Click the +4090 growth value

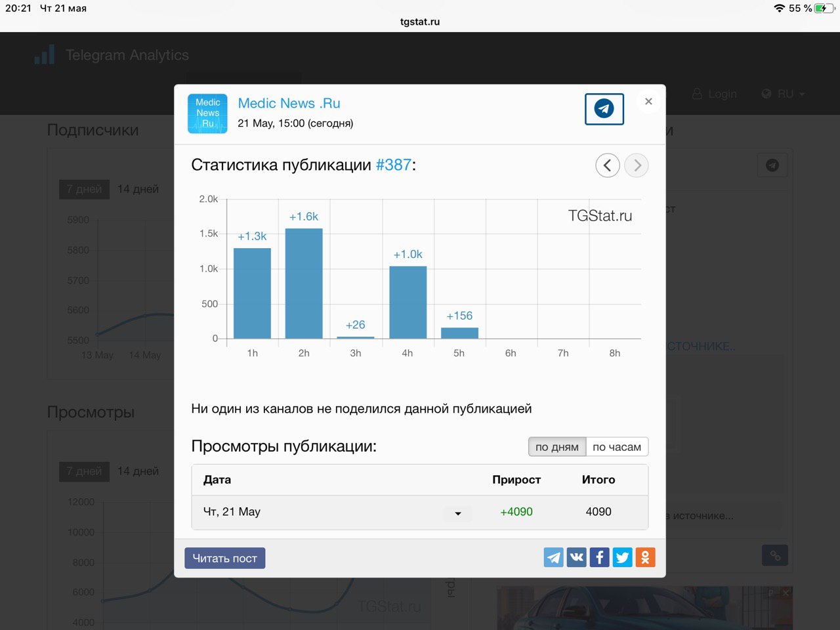pos(516,512)
